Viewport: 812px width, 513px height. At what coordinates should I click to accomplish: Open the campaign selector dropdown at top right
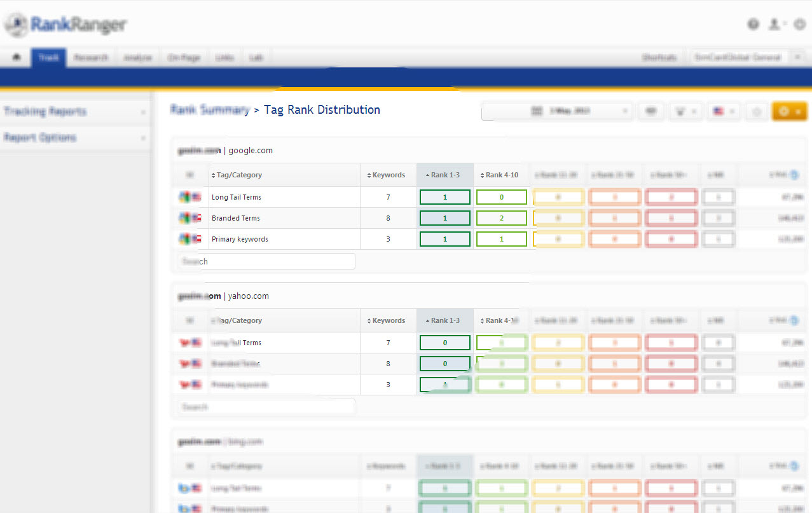(747, 57)
